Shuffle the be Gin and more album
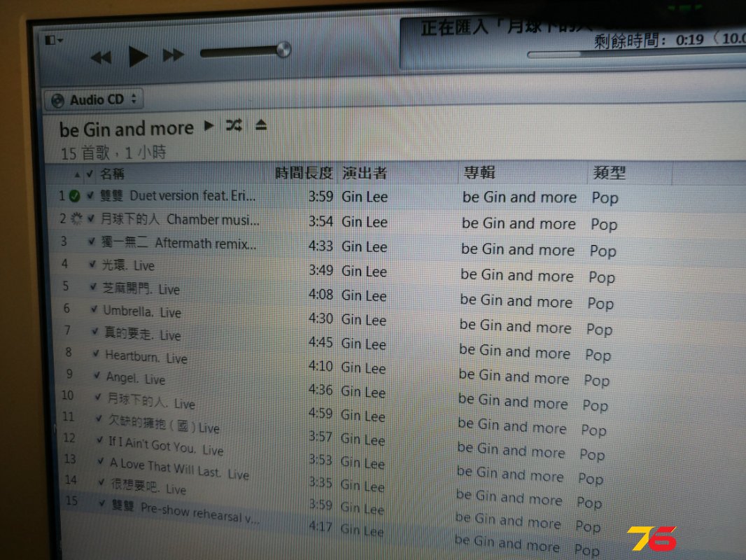This screenshot has width=746, height=560. pyautogui.click(x=234, y=125)
